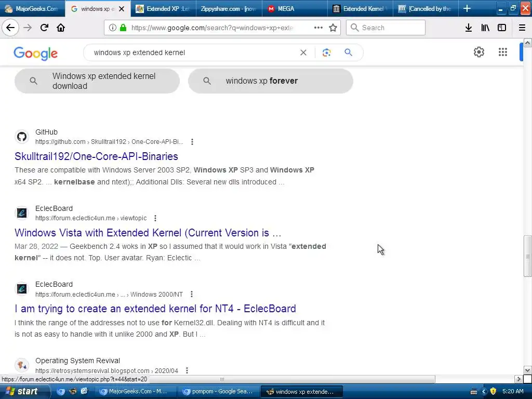Click the vertical scrollbar up arrow

pos(527,43)
